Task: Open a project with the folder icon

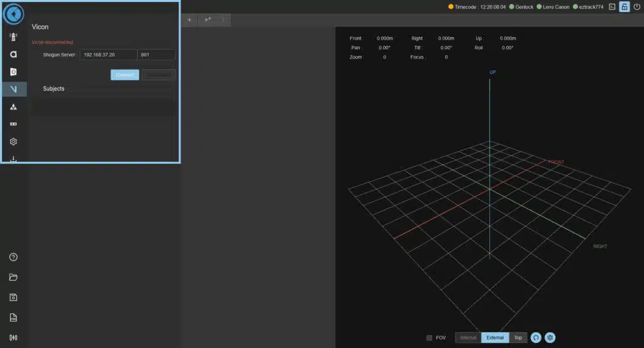Action: (x=13, y=277)
